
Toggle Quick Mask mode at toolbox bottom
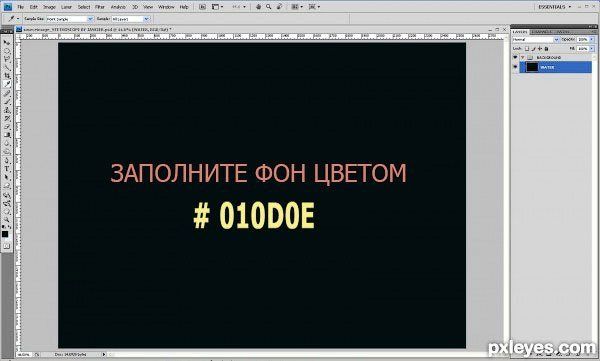[x=7, y=247]
